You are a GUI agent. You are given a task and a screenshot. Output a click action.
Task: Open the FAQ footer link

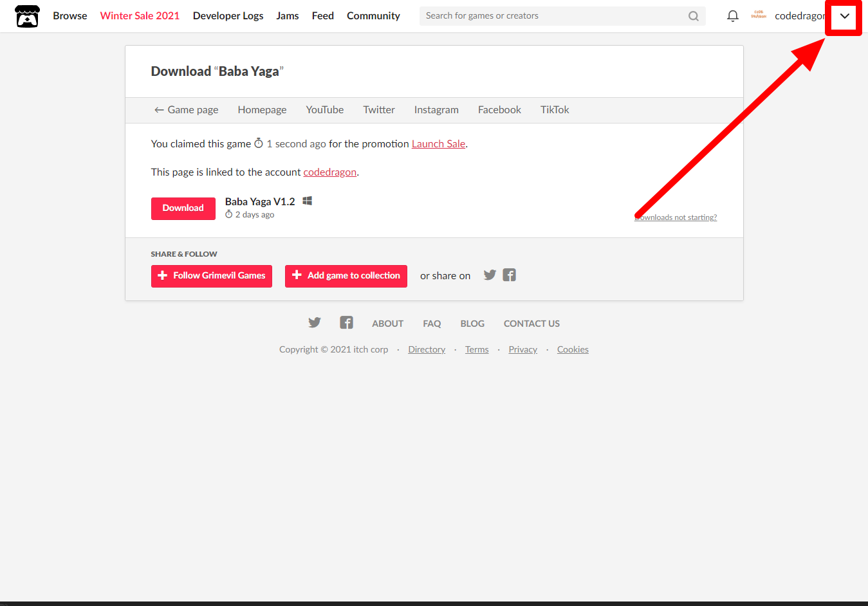pos(432,324)
